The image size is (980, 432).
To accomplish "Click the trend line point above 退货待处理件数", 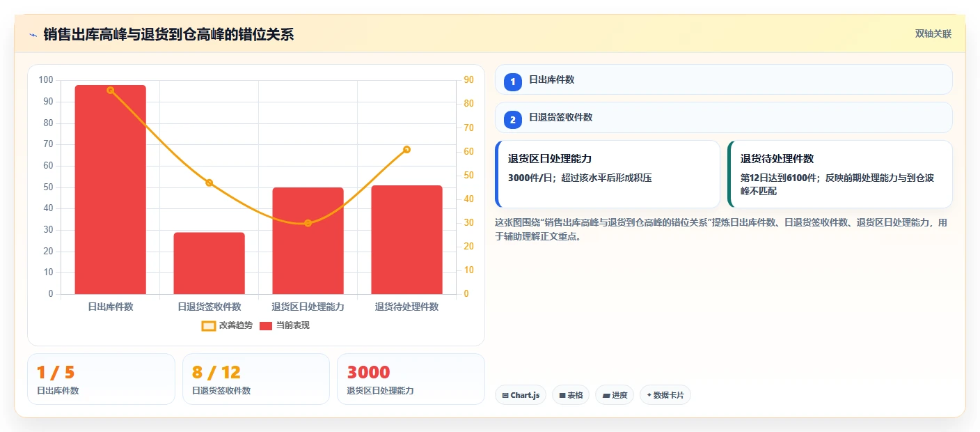I will tap(407, 149).
